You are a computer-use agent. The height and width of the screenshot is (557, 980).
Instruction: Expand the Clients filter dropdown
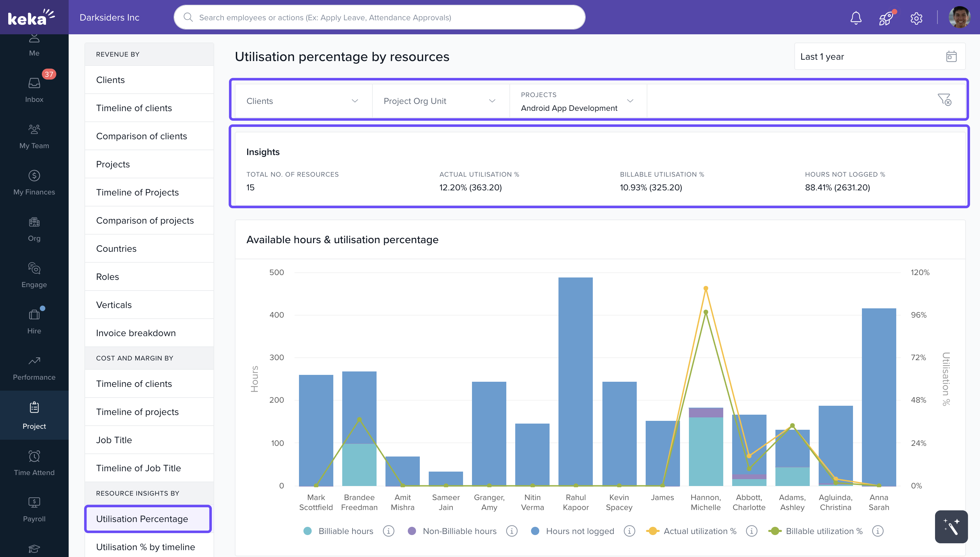coord(302,101)
